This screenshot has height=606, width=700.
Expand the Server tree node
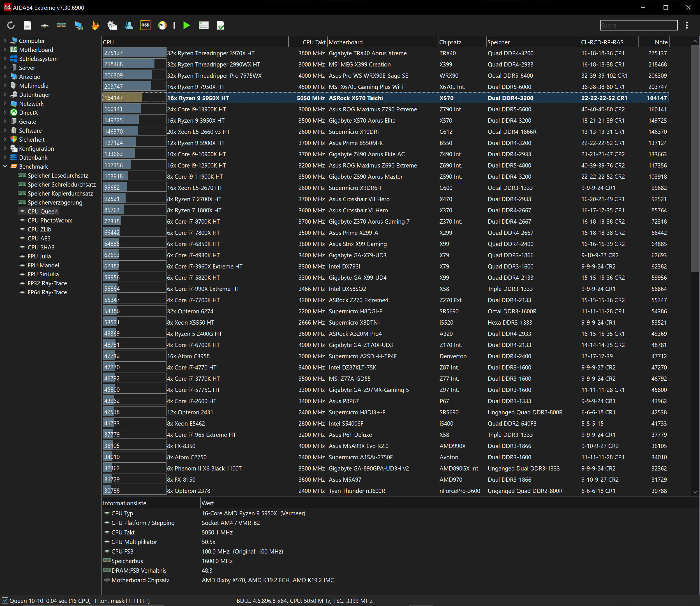tap(5, 68)
